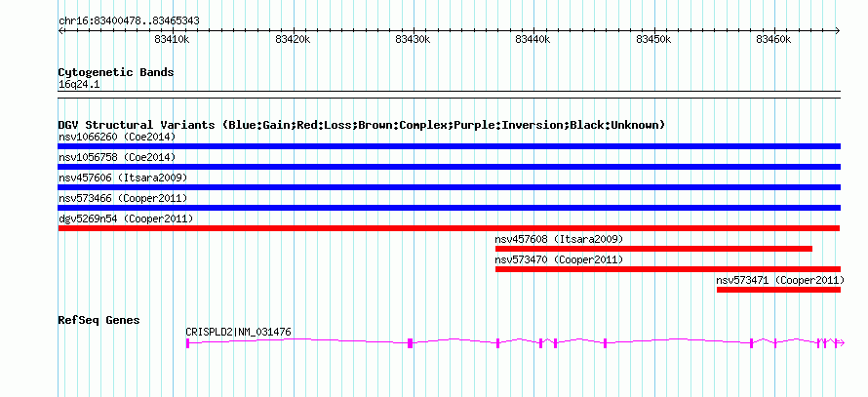Click the 83420k ruler tick label
868x397 pixels.
[294, 39]
